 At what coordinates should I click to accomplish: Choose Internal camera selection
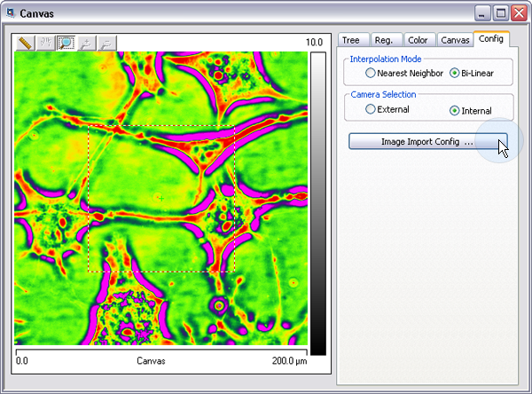pyautogui.click(x=471, y=111)
